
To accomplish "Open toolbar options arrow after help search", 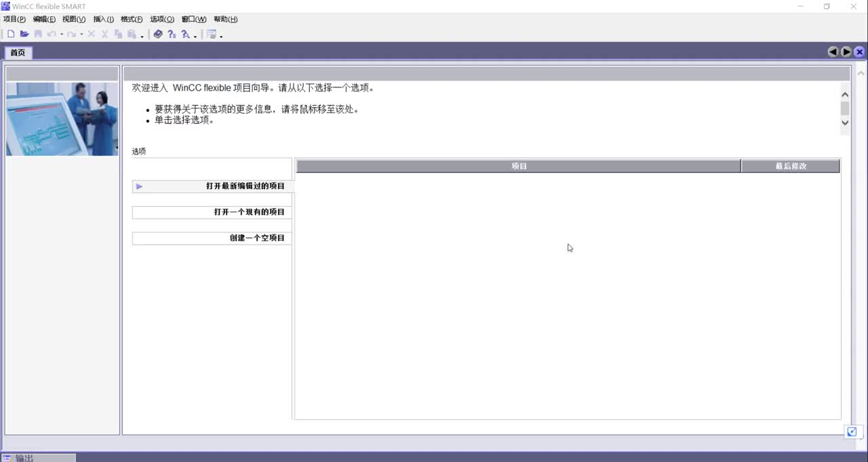I will tap(195, 35).
